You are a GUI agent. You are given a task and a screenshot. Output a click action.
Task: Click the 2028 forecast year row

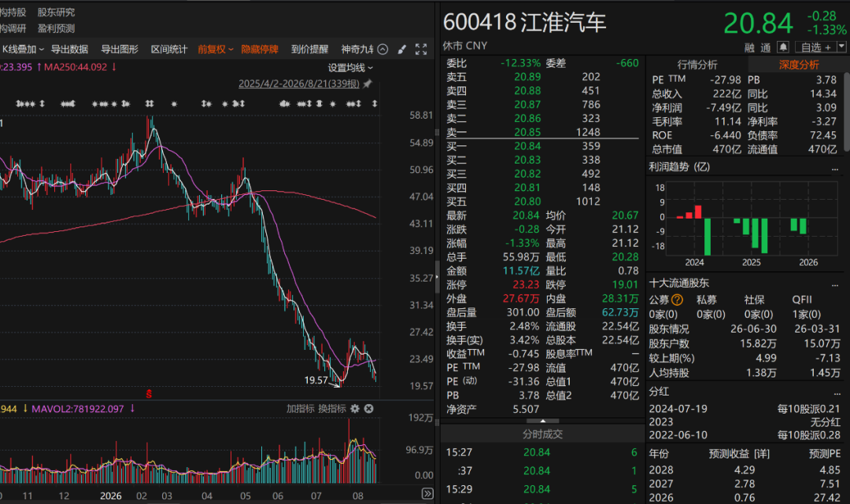point(745,470)
